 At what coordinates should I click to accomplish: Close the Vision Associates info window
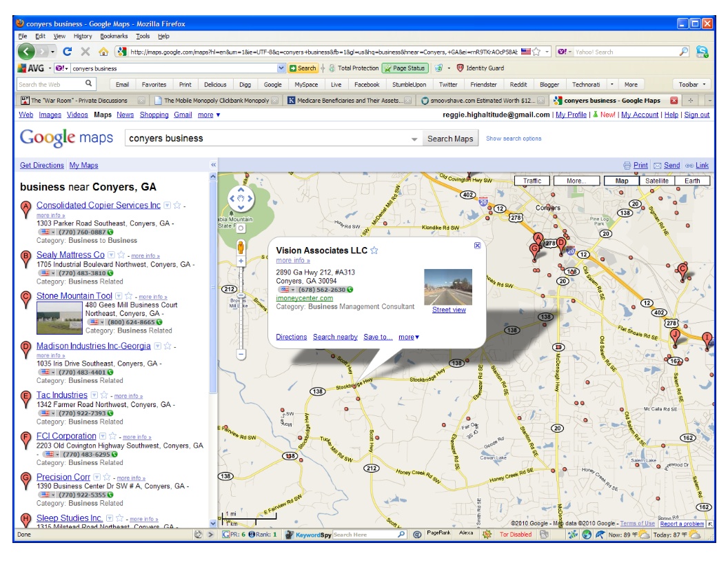click(x=478, y=245)
